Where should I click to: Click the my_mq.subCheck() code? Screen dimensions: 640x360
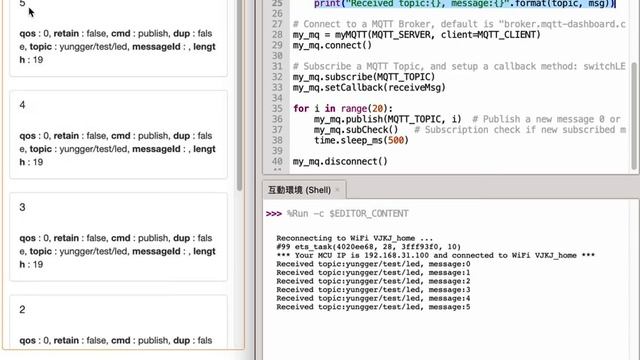pyautogui.click(x=356, y=130)
